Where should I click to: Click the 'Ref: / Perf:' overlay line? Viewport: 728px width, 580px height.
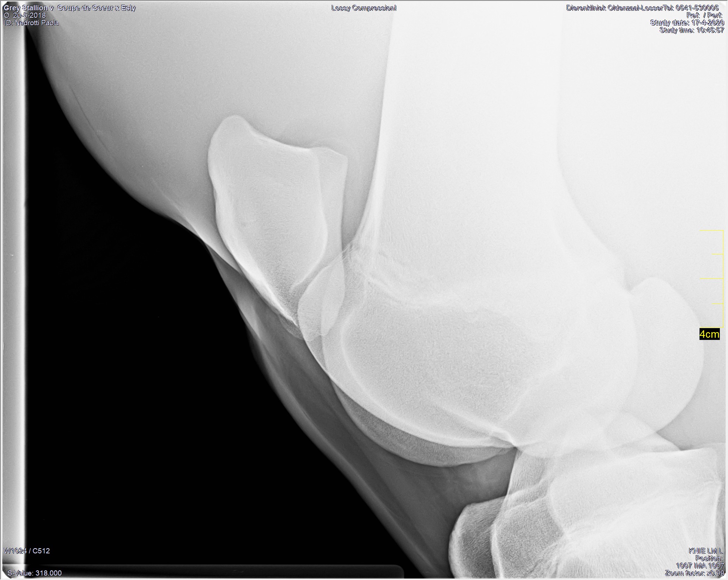pos(704,15)
